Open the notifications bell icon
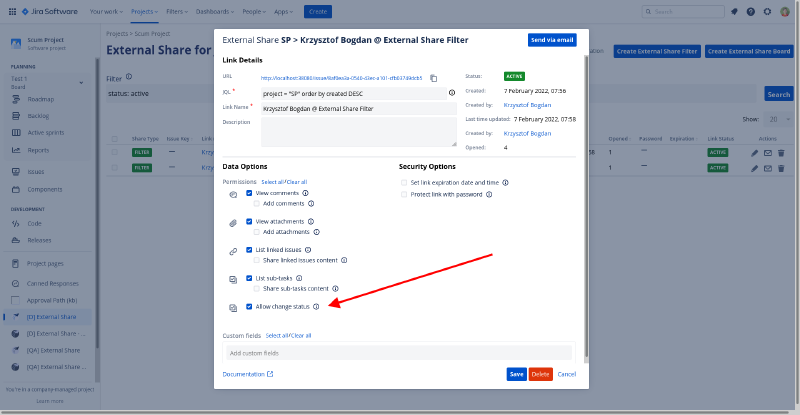This screenshot has width=800, height=415. click(734, 11)
